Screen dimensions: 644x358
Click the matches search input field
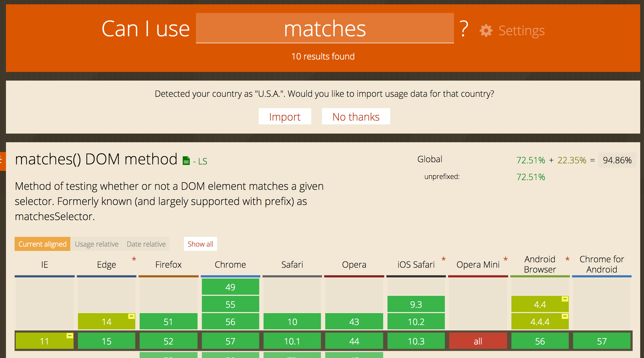[x=325, y=28]
